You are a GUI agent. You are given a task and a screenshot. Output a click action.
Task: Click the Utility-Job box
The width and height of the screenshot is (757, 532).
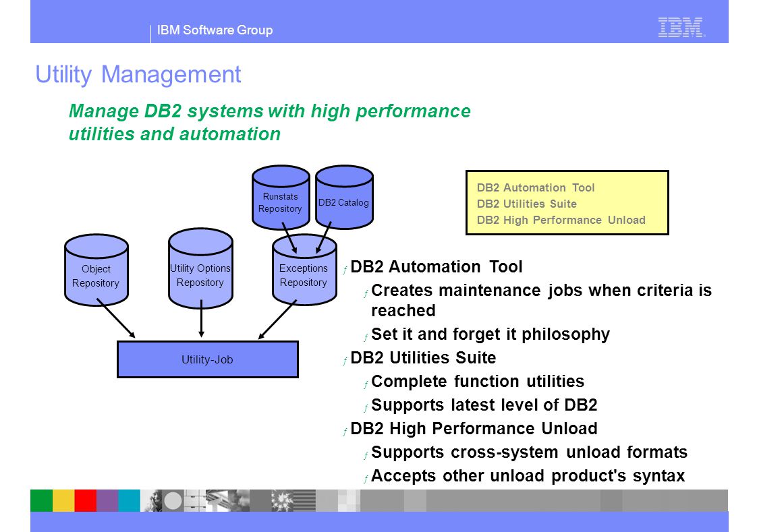pos(208,359)
